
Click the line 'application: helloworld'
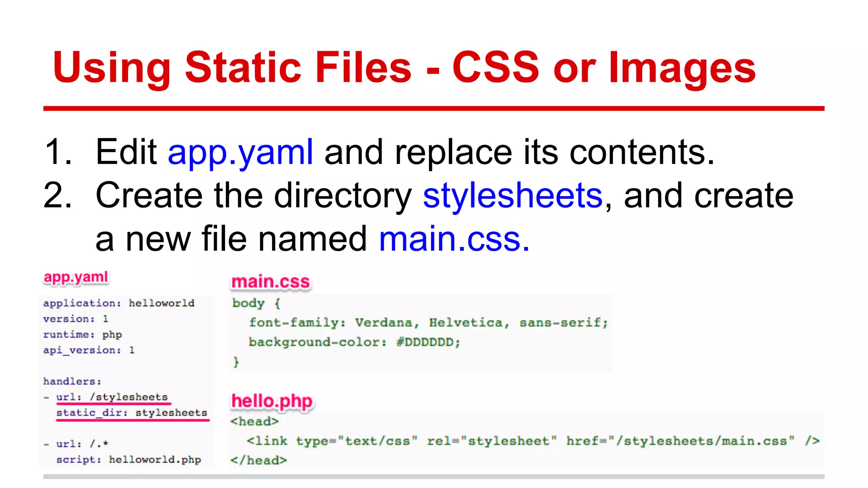119,303
